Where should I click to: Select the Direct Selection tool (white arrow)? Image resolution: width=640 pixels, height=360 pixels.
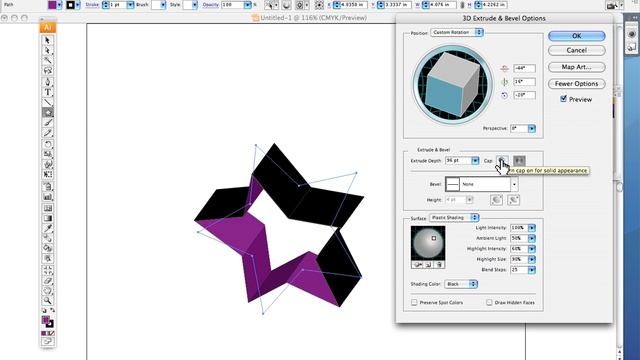pyautogui.click(x=47, y=50)
